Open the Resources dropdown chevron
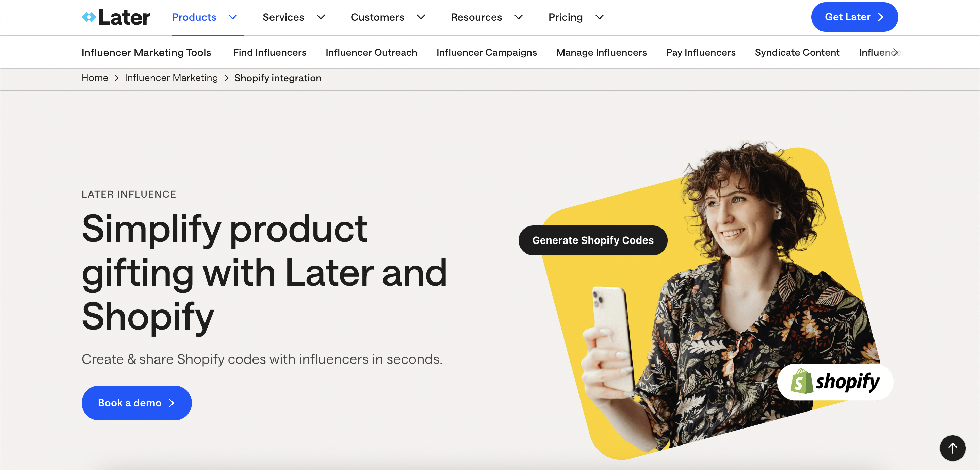Image resolution: width=980 pixels, height=470 pixels. click(x=519, y=17)
